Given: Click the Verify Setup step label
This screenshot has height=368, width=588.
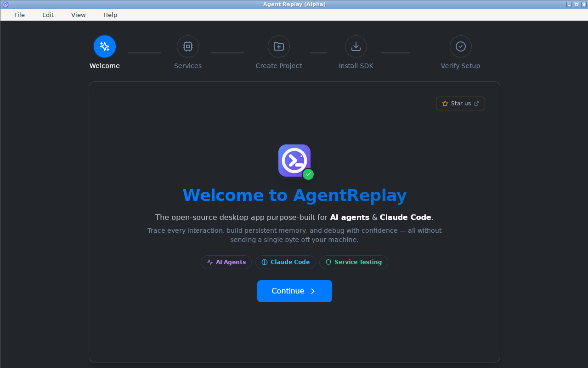Looking at the screenshot, I should 461,66.
